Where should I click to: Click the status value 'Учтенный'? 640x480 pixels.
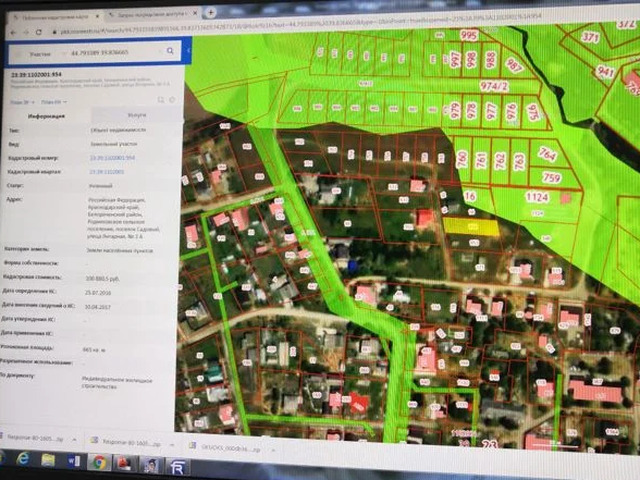pos(100,186)
